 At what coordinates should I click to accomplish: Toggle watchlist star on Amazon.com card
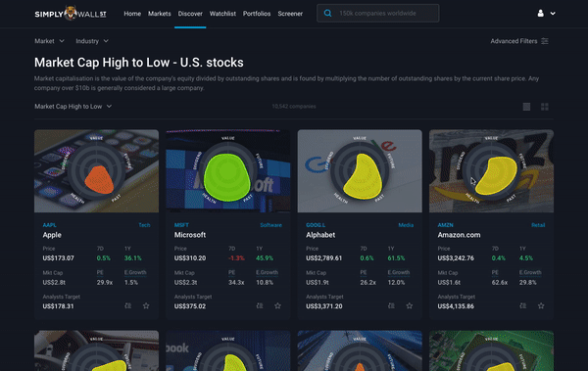coord(541,305)
